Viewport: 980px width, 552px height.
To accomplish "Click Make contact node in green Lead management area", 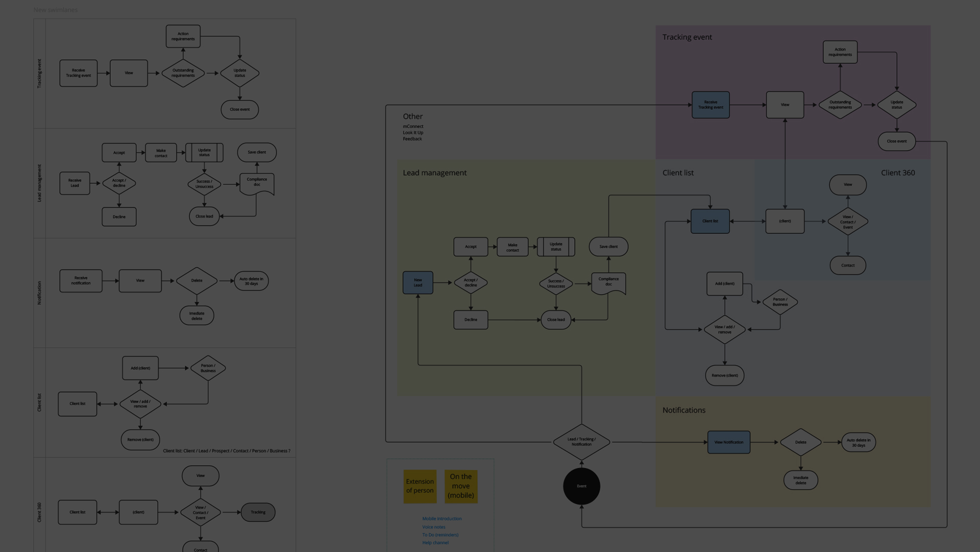I will tap(512, 247).
